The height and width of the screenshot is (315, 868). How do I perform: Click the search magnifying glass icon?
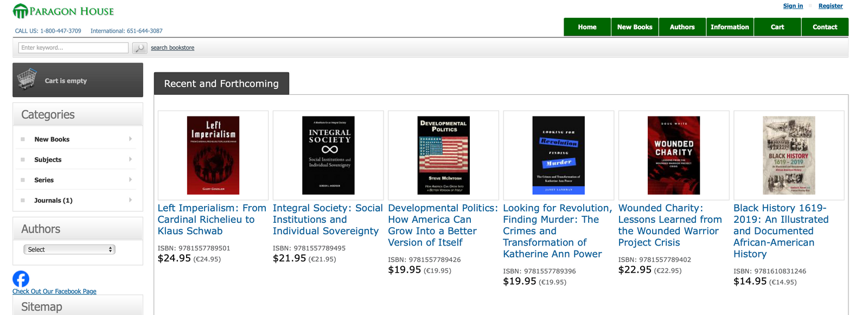(139, 48)
